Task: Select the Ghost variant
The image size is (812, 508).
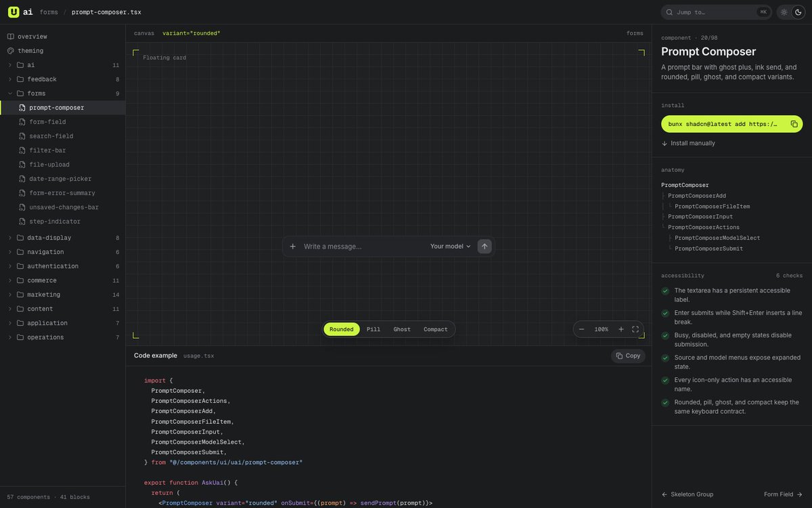Action: coord(402,329)
